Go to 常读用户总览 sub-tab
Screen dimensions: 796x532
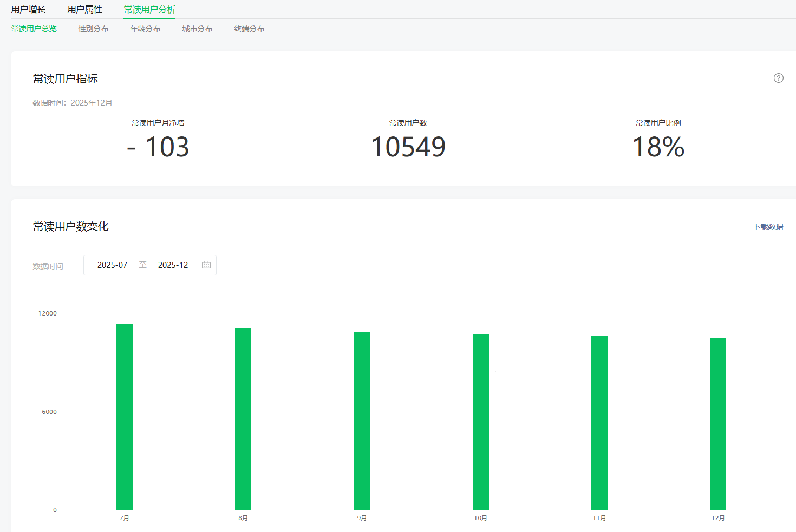pos(34,29)
